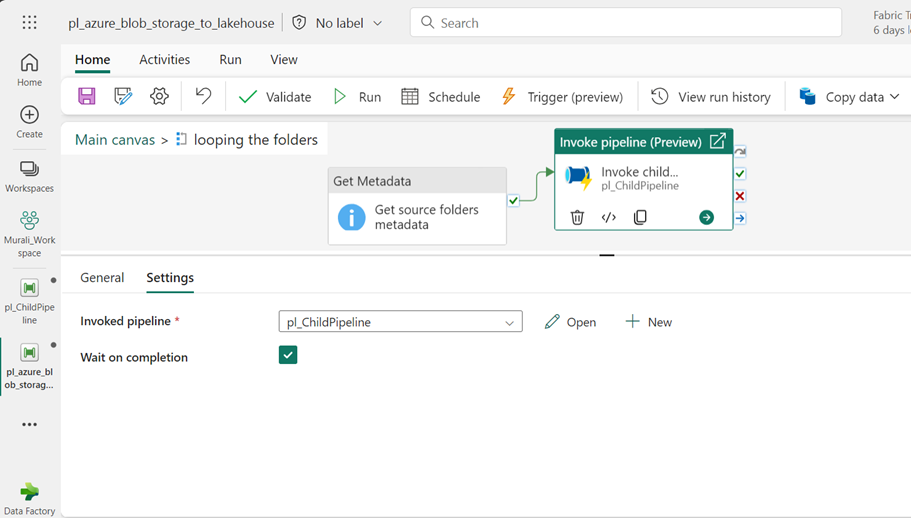Uncheck the Wait on completion checkbox
Viewport: 911px width, 518px height.
click(x=288, y=355)
